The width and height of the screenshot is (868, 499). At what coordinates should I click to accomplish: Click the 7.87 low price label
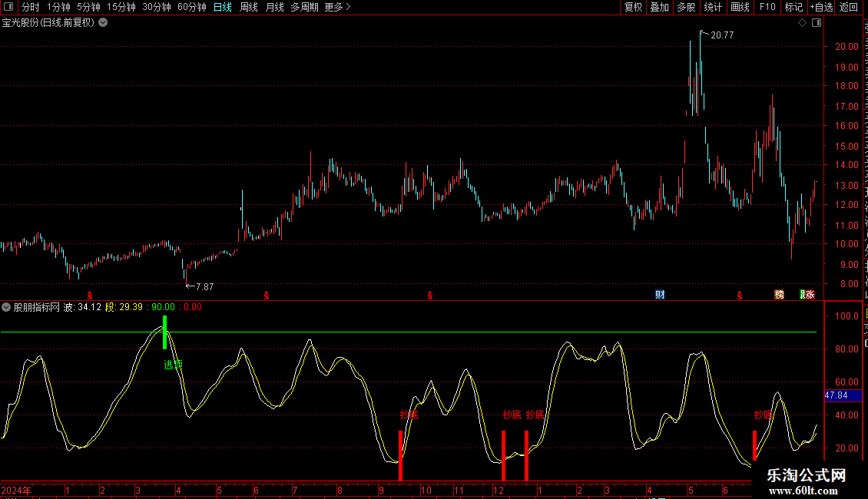tap(205, 286)
